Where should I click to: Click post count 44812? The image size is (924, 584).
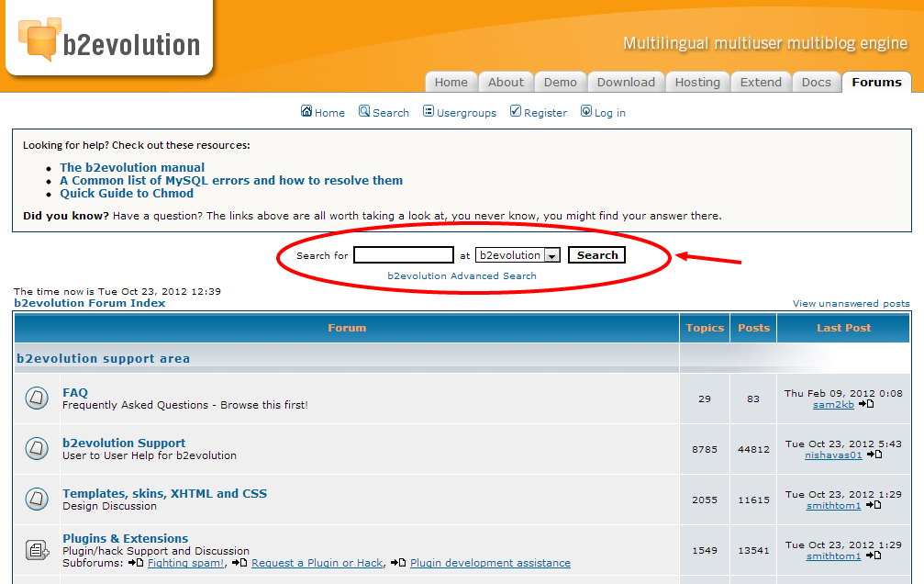(x=753, y=450)
